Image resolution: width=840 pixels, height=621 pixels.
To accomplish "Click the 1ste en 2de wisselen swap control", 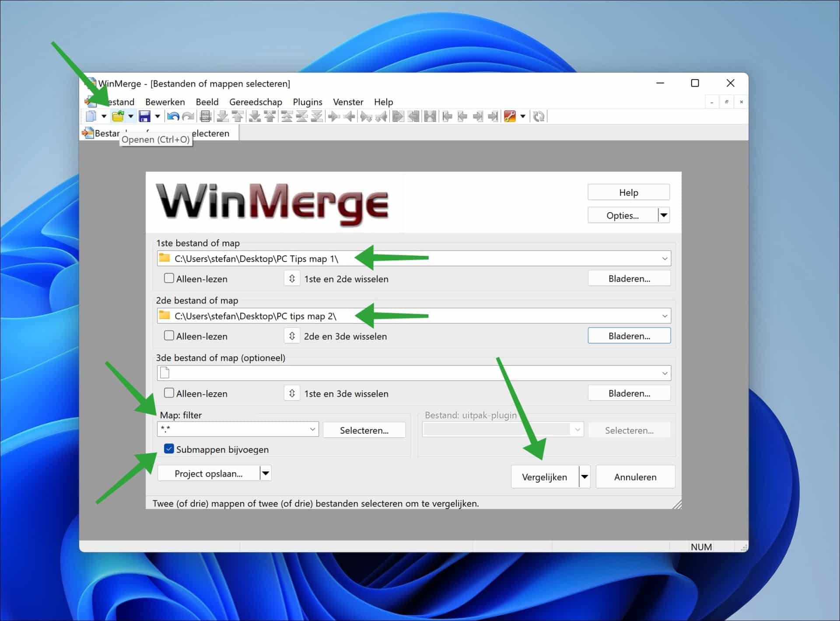I will point(292,278).
